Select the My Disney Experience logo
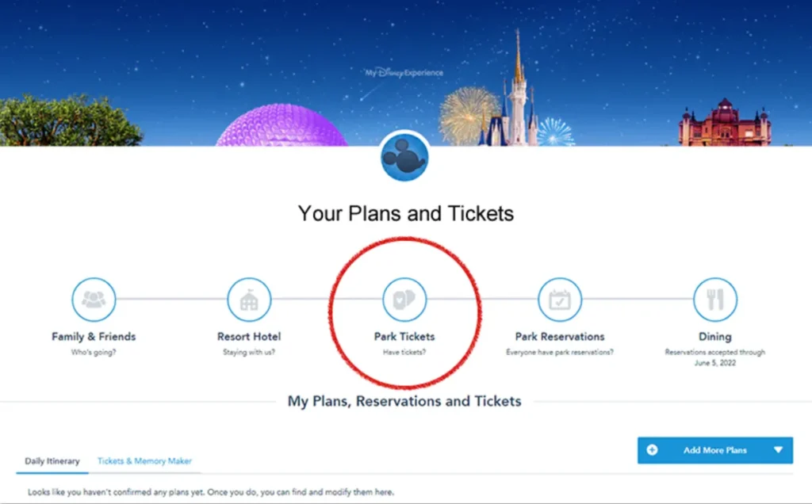The height and width of the screenshot is (504, 812). (403, 72)
